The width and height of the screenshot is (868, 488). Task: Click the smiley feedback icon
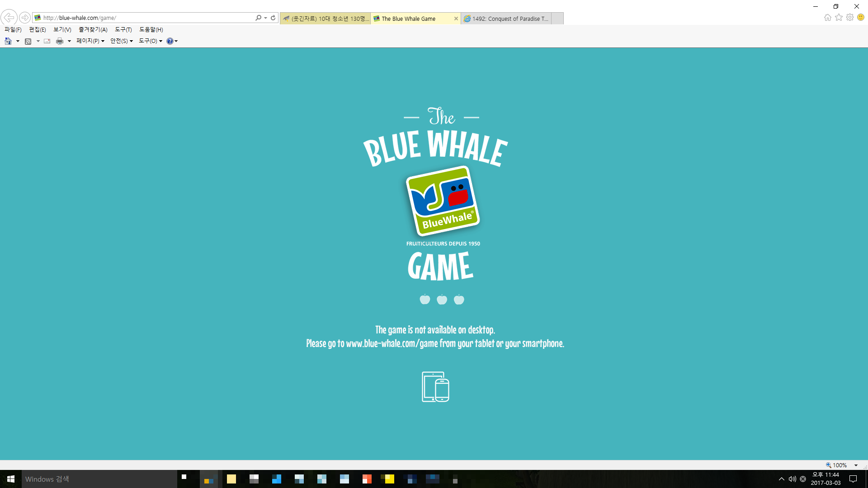861,17
